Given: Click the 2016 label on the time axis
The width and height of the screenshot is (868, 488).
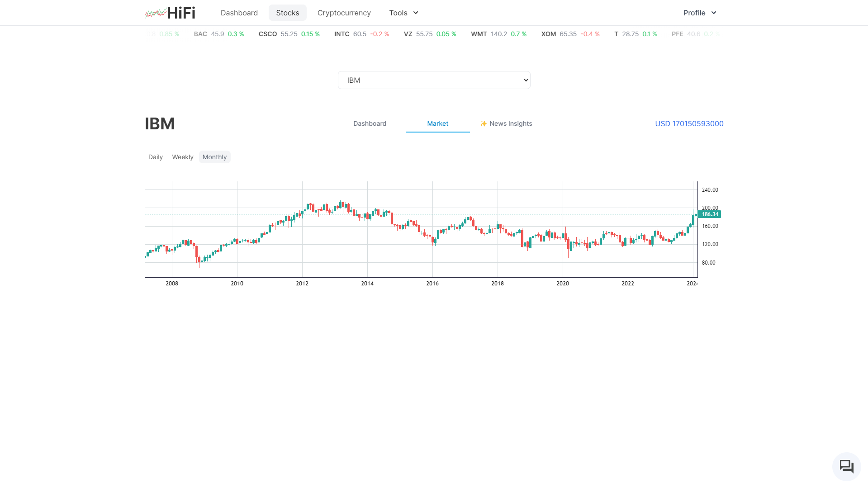Looking at the screenshot, I should 432,284.
